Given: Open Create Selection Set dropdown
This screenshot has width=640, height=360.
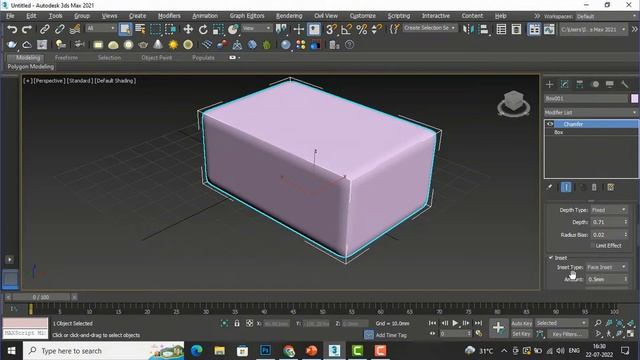Looking at the screenshot, I should [430, 28].
